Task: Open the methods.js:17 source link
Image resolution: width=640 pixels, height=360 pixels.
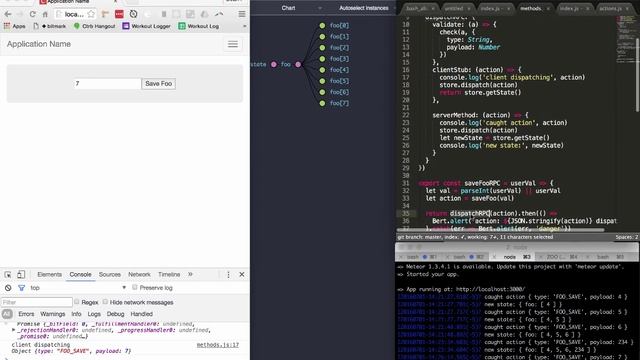Action: pos(218,345)
